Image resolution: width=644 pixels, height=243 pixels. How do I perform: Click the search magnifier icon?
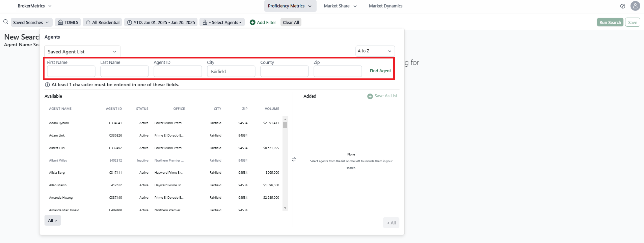[x=6, y=22]
